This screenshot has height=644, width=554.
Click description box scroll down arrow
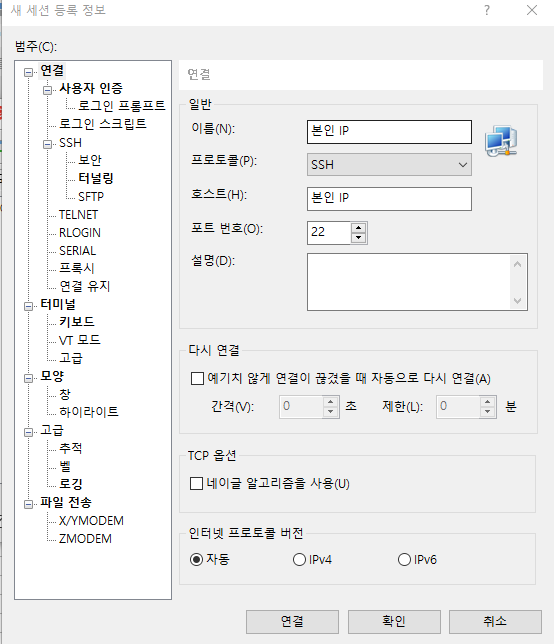517,301
